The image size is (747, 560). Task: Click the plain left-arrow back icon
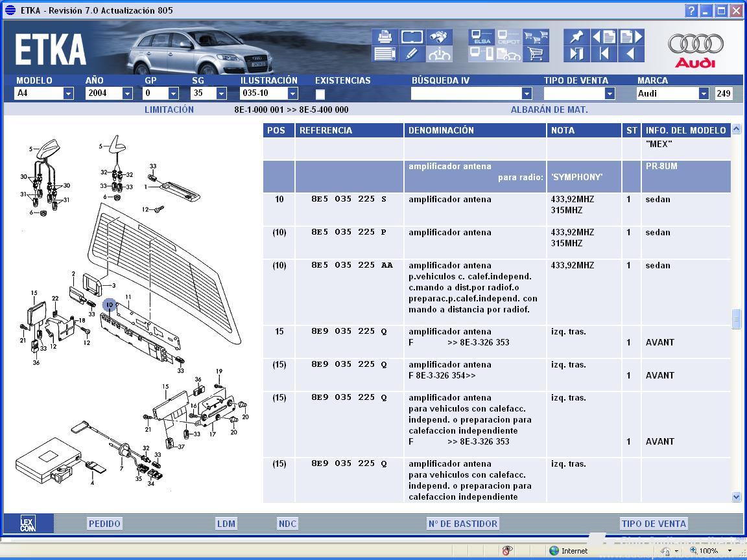coord(632,54)
